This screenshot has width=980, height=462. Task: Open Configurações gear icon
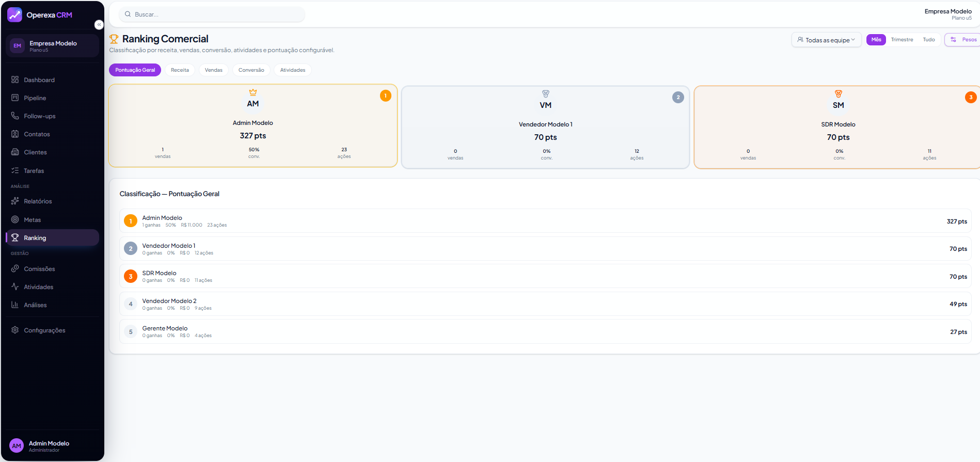coord(15,330)
